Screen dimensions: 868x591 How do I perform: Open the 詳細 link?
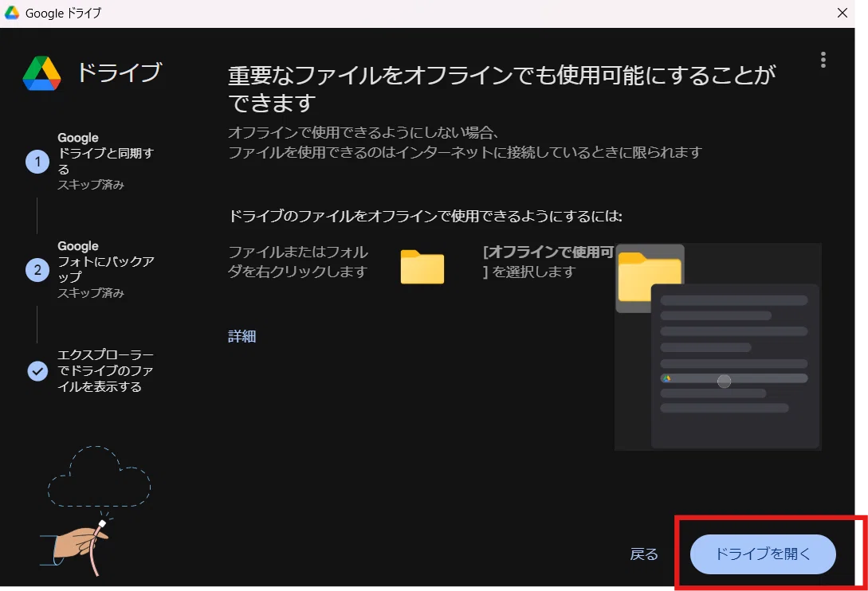(242, 336)
